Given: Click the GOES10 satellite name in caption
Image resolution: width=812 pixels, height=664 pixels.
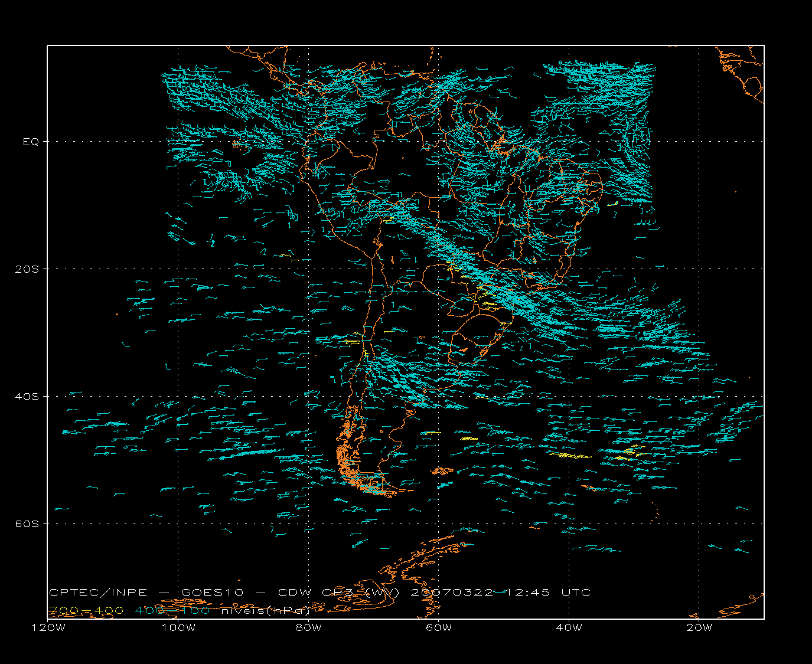Looking at the screenshot, I should (213, 593).
